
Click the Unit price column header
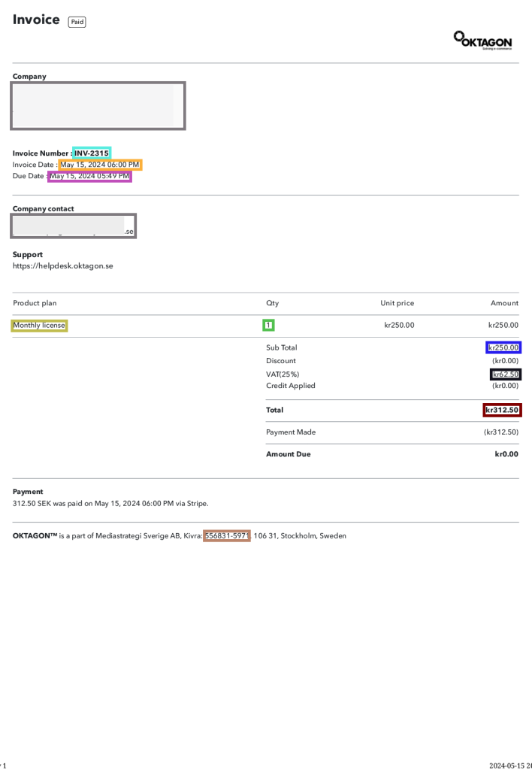click(397, 303)
